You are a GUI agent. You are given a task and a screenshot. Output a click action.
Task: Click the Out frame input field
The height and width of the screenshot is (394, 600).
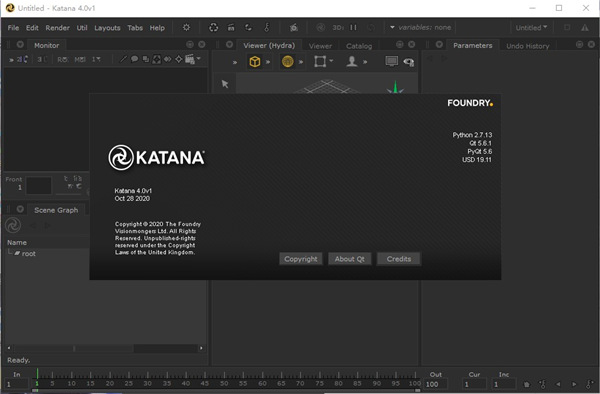pos(435,384)
